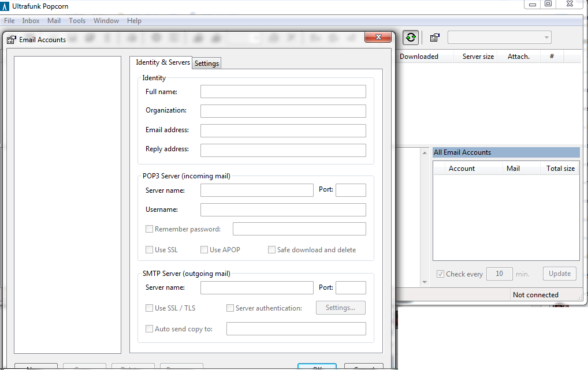This screenshot has width=588, height=370.
Task: Click the check mail refresh icon
Action: click(411, 38)
